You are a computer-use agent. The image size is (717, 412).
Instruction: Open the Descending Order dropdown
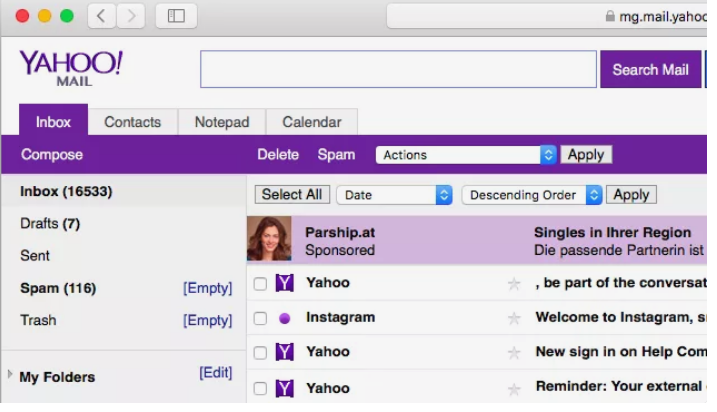point(532,195)
